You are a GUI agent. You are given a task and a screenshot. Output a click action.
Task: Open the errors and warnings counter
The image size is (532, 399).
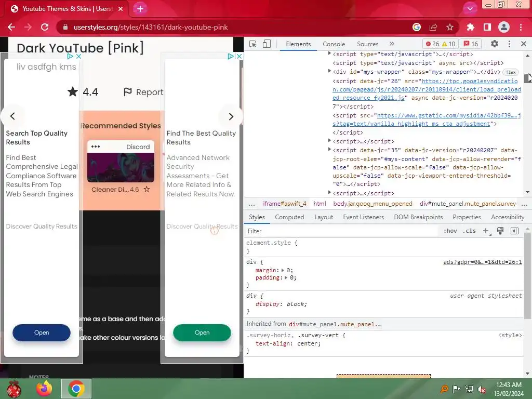click(x=441, y=44)
